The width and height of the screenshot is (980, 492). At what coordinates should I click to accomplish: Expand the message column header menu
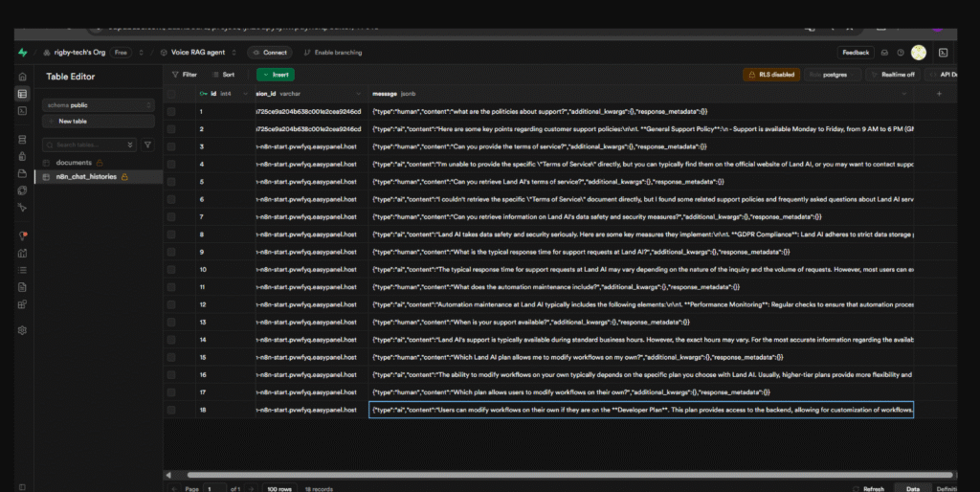pyautogui.click(x=904, y=94)
